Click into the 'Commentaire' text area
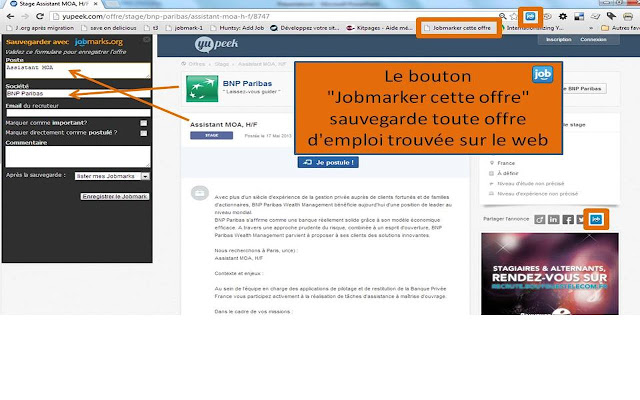640x400 pixels. coord(78,156)
